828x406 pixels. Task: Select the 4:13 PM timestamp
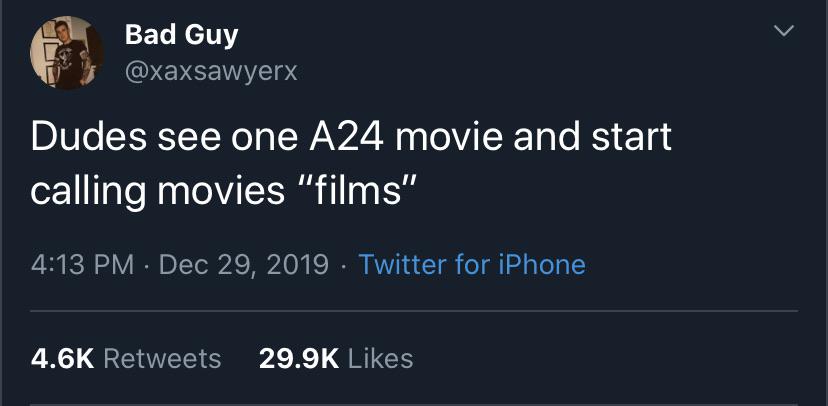[x=82, y=265]
